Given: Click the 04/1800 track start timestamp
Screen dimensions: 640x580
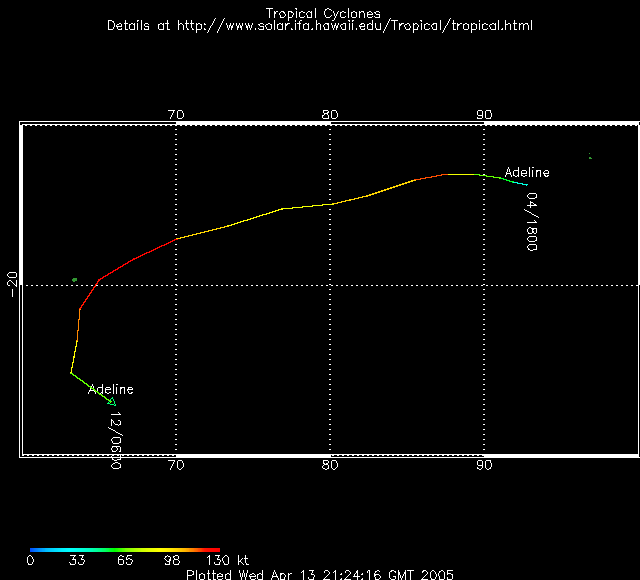Looking at the screenshot, I should click(x=532, y=222).
